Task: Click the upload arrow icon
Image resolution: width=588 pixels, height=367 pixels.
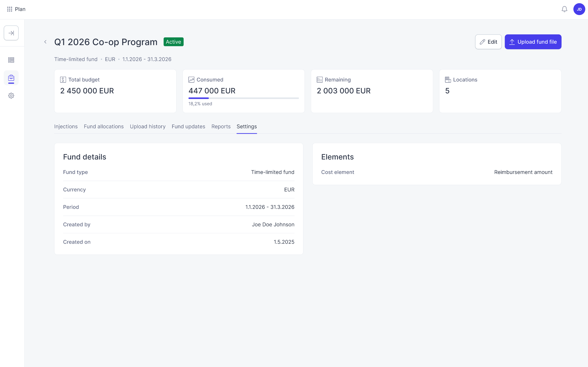Action: point(512,42)
